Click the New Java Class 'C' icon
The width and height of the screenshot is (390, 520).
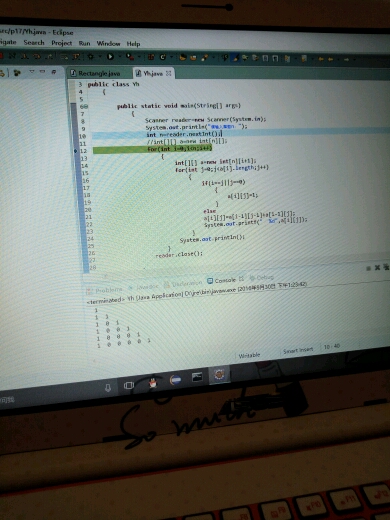pos(163,57)
